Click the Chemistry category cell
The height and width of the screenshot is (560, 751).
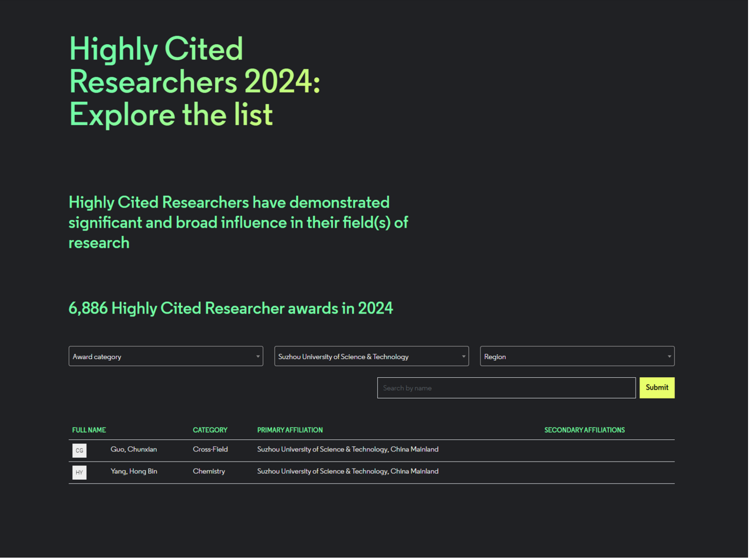click(x=210, y=473)
